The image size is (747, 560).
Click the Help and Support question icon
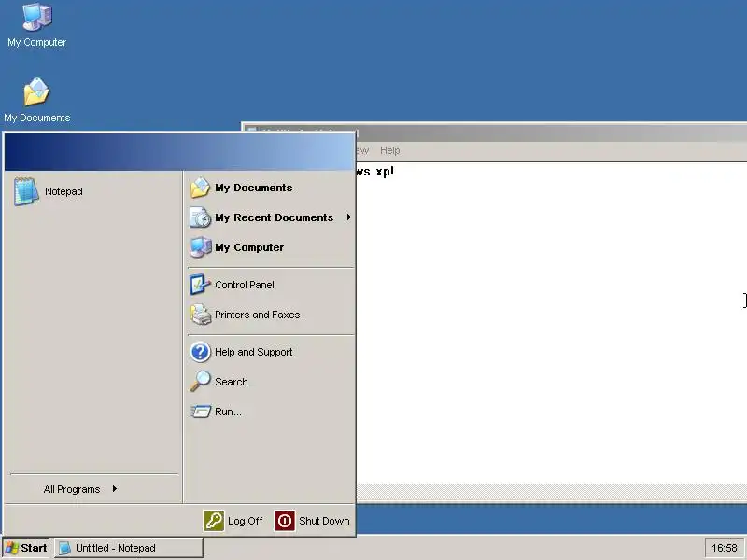[x=200, y=352]
